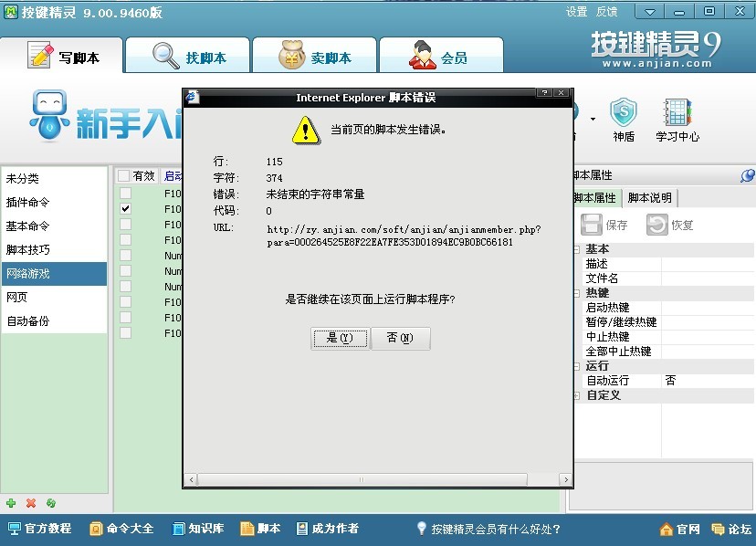The height and width of the screenshot is (546, 756).
Task: Expand the 自定义 property group
Action: [x=577, y=395]
